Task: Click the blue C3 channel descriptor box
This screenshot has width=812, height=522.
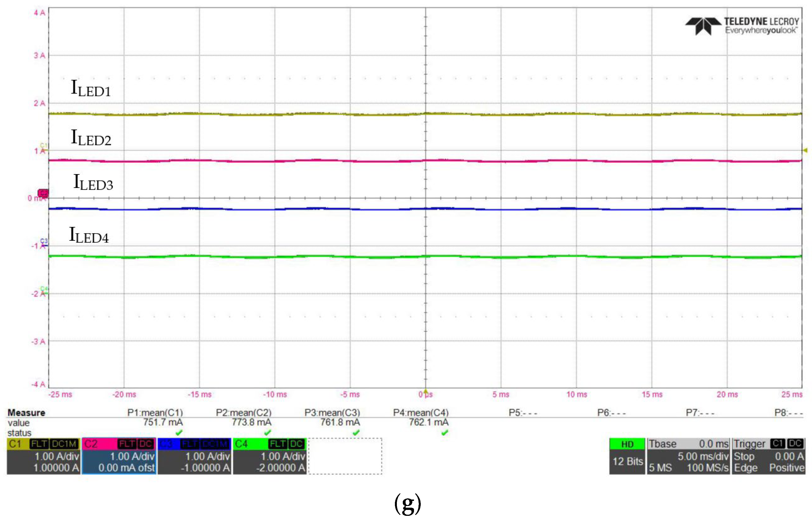Action: coord(194,456)
